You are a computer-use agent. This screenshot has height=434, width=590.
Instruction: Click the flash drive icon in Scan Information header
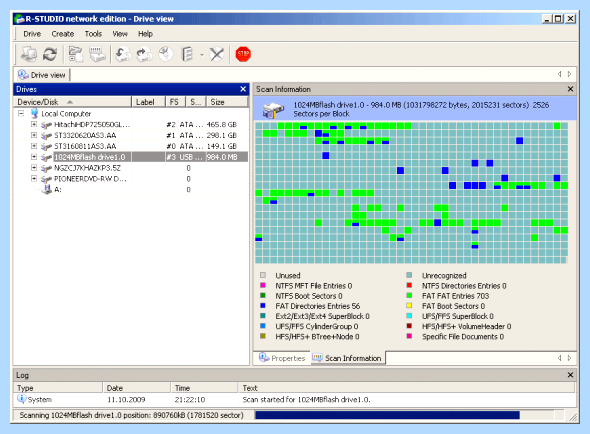(273, 110)
